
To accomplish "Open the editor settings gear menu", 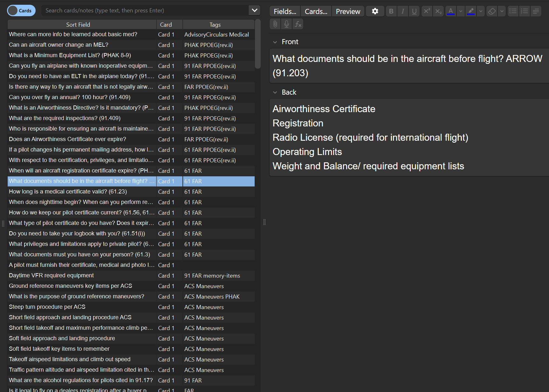I will [375, 11].
